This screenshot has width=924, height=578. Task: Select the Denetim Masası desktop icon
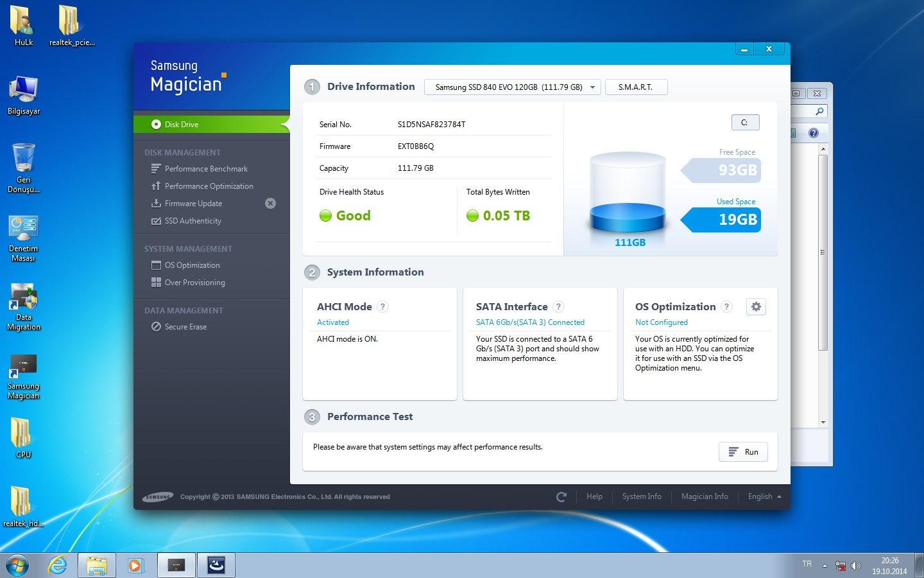(x=24, y=238)
